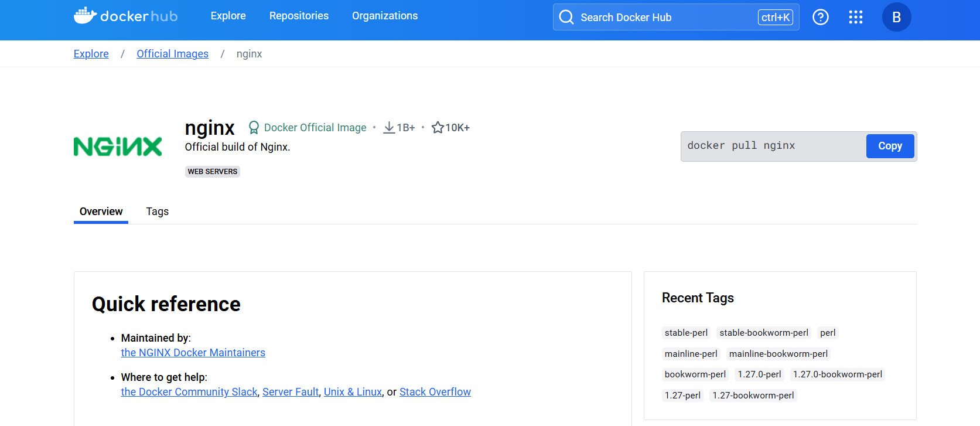
Task: Focus the Search Docker Hub field
Action: pyautogui.click(x=676, y=17)
